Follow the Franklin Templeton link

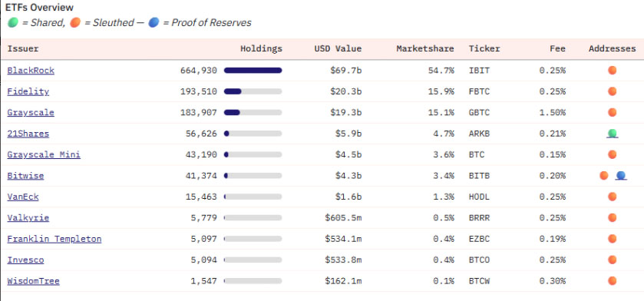click(54, 239)
